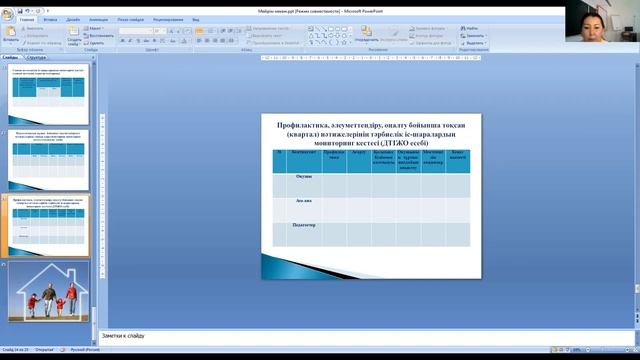Open Заливка фигуры shape fill color
Image resolution: width=640 pixels, height=360 pixels.
(427, 29)
